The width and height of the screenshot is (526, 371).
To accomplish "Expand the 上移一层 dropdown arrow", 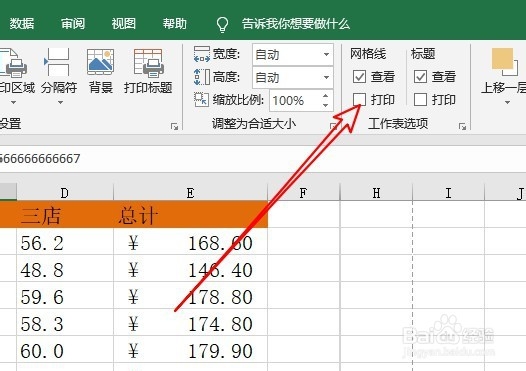I will pos(507,102).
